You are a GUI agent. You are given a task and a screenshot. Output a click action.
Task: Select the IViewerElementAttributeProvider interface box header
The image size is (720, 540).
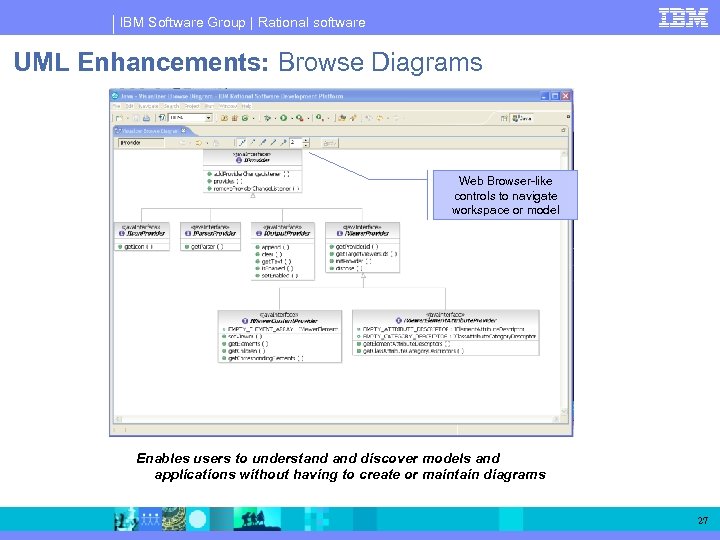[445, 317]
